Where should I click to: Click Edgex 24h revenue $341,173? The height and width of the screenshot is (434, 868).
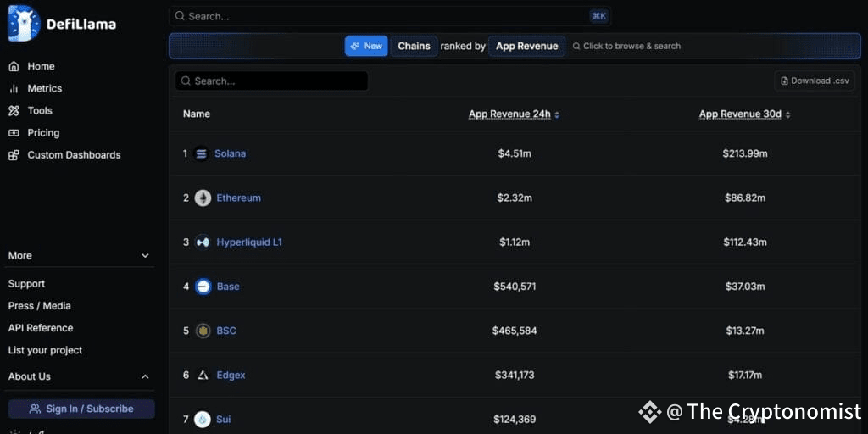[515, 375]
